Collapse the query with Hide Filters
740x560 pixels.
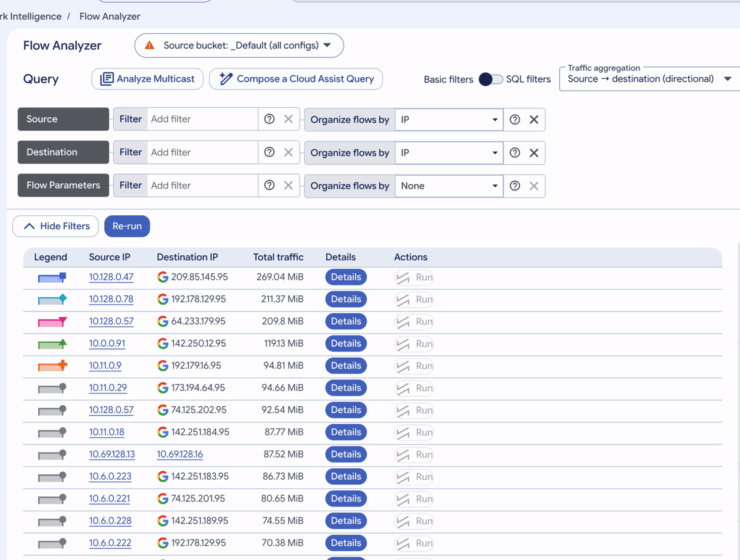[x=55, y=226]
